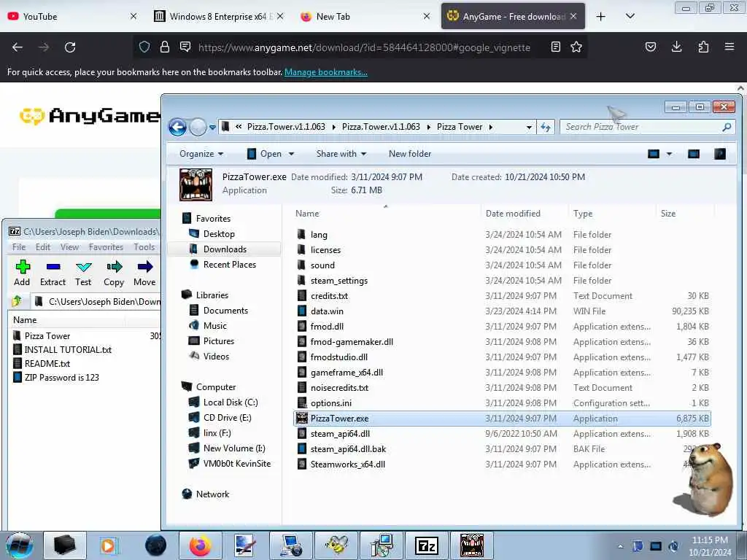Sort by Date modified column
Viewport: 747px width, 560px height.
click(x=524, y=214)
